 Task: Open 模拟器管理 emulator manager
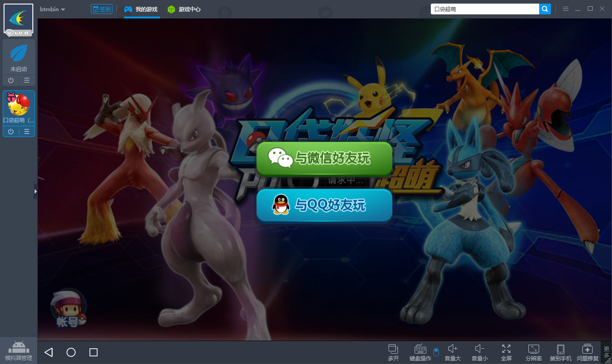point(18,351)
